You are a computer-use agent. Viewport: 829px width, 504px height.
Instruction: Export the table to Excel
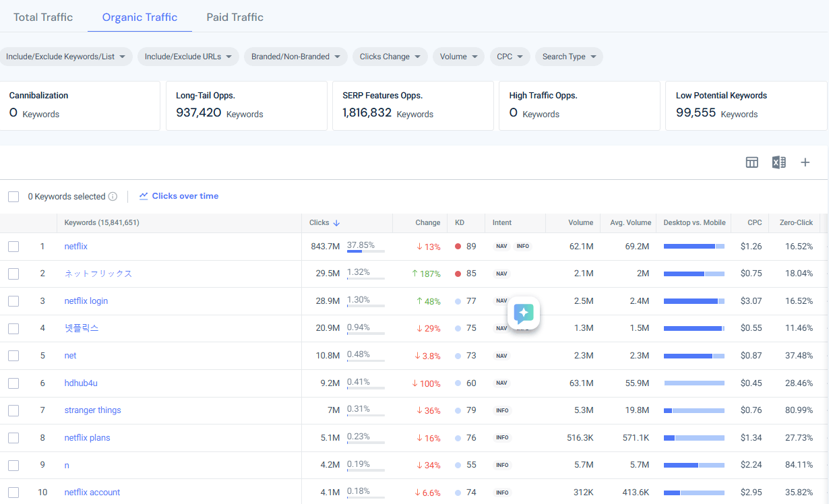tap(778, 162)
